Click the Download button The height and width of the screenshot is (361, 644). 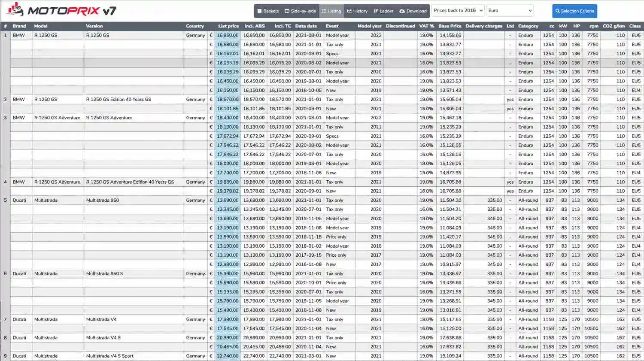[x=413, y=11]
